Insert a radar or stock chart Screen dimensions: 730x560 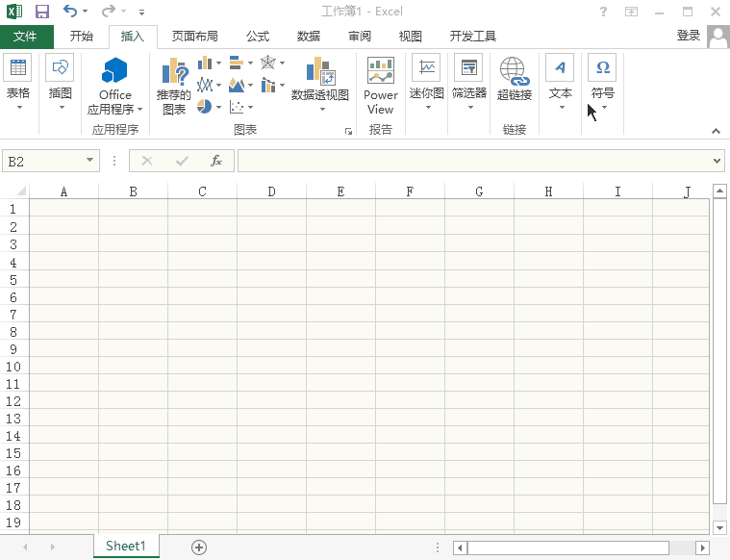268,63
